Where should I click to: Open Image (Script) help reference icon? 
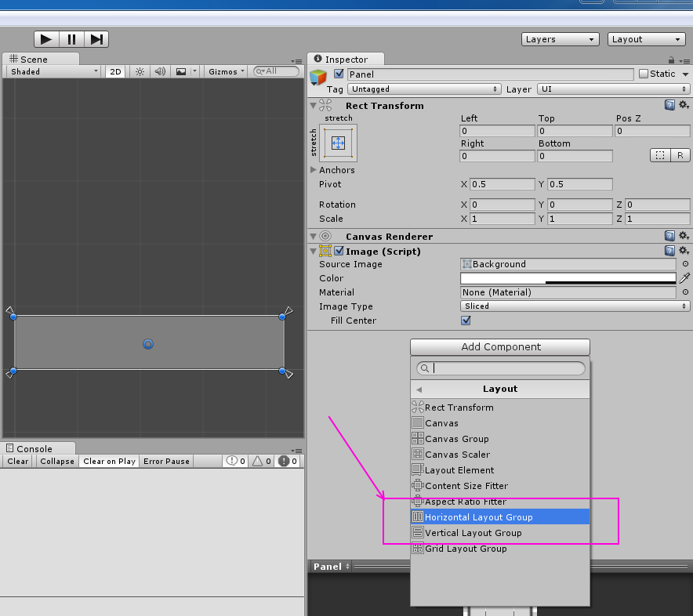click(x=669, y=251)
